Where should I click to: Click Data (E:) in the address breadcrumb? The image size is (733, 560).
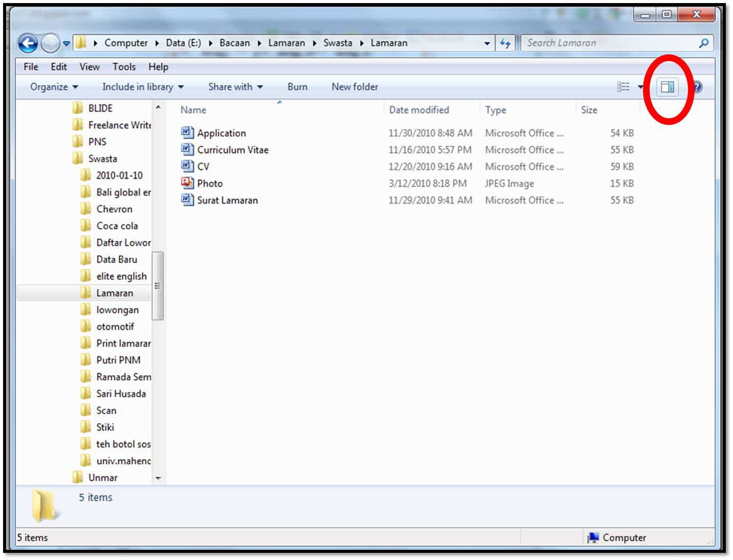[x=183, y=43]
